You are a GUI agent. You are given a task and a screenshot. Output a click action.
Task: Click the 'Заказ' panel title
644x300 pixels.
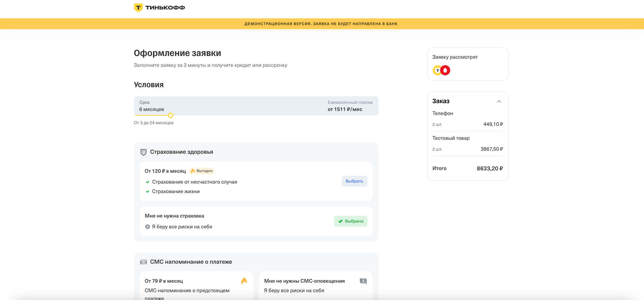tap(441, 101)
